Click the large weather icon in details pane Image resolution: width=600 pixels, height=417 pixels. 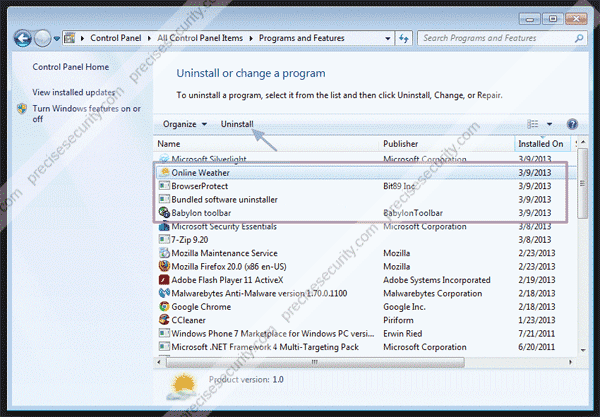click(182, 387)
